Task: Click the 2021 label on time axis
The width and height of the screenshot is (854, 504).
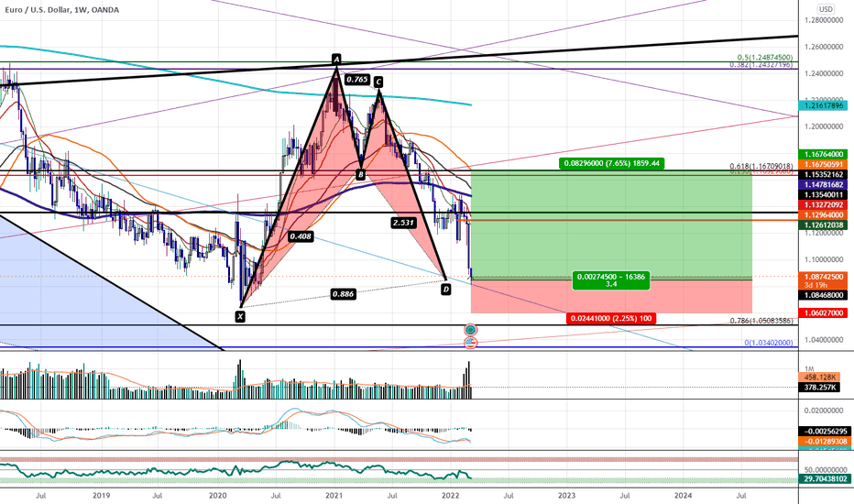Action: click(334, 495)
